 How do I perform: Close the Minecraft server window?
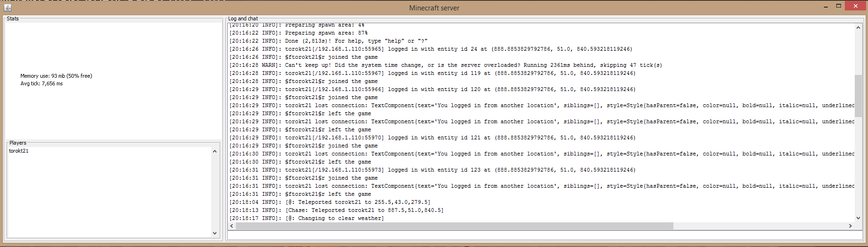pyautogui.click(x=855, y=6)
